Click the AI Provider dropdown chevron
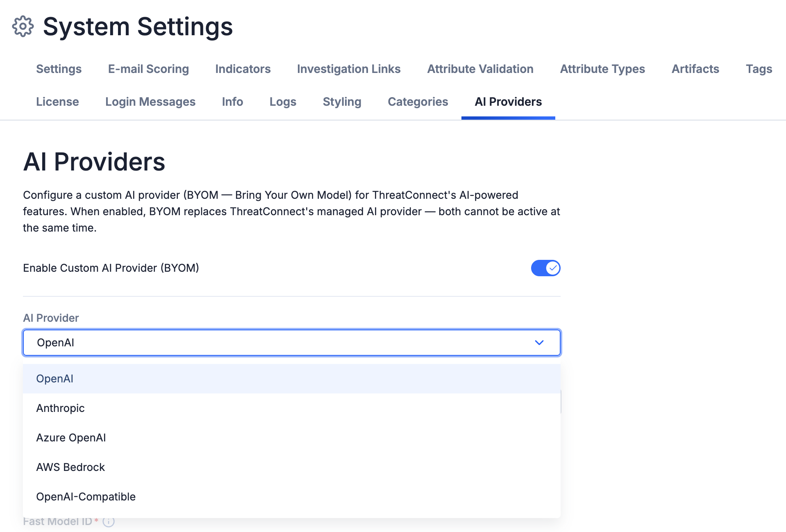Screen dimensions: 786x532 tap(539, 343)
